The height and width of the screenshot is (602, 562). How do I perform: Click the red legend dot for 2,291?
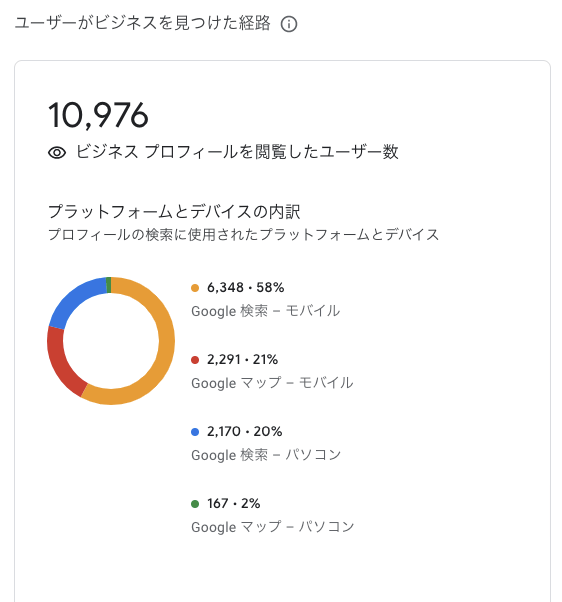pyautogui.click(x=195, y=360)
